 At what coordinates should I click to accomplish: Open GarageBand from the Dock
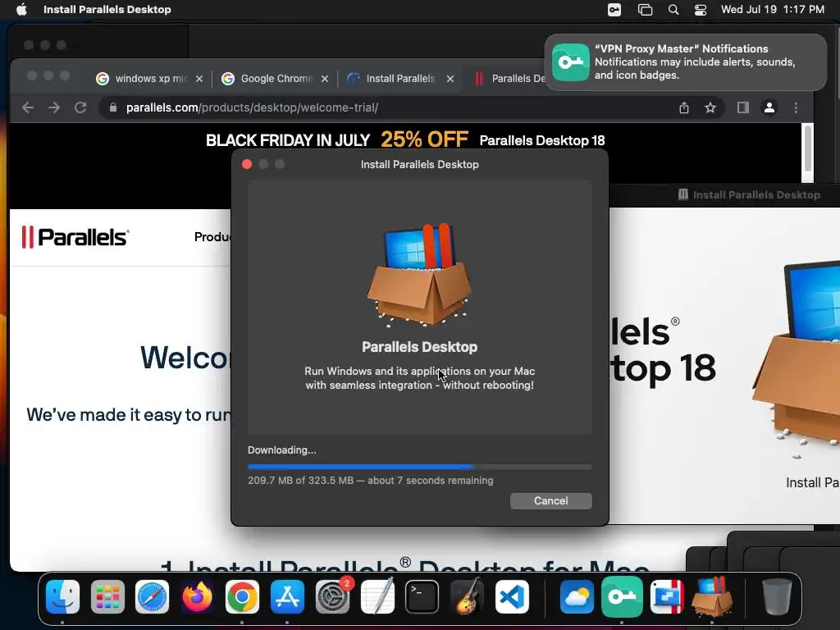point(467,597)
